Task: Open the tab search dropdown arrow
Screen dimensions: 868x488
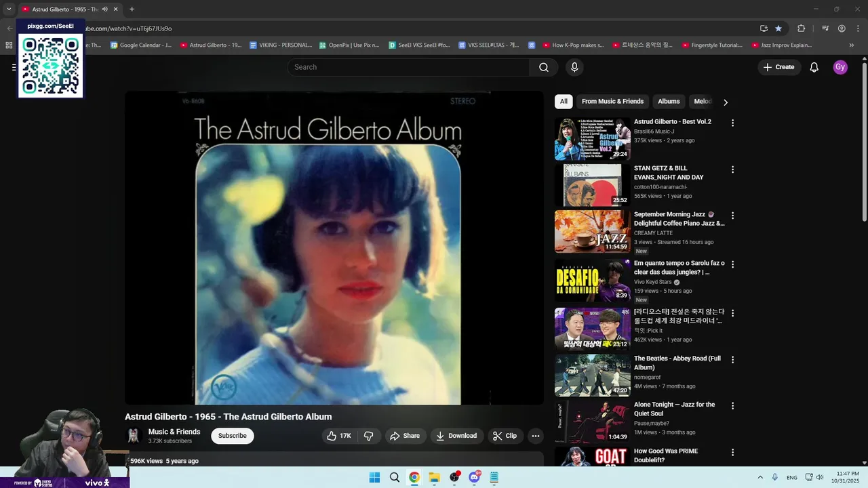Action: click(x=9, y=9)
